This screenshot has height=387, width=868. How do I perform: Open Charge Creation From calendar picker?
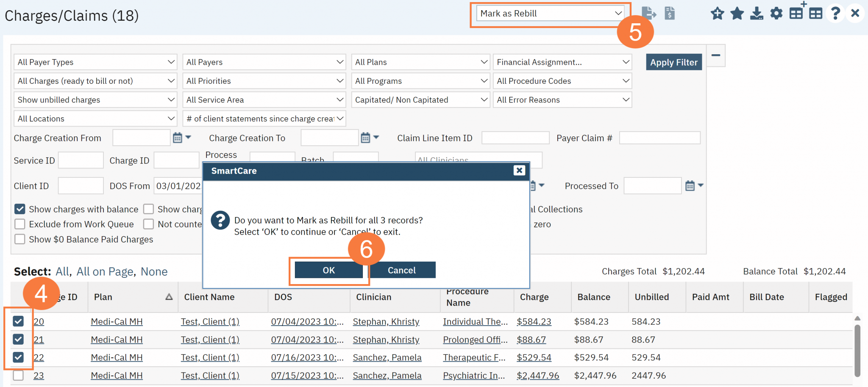(x=178, y=138)
